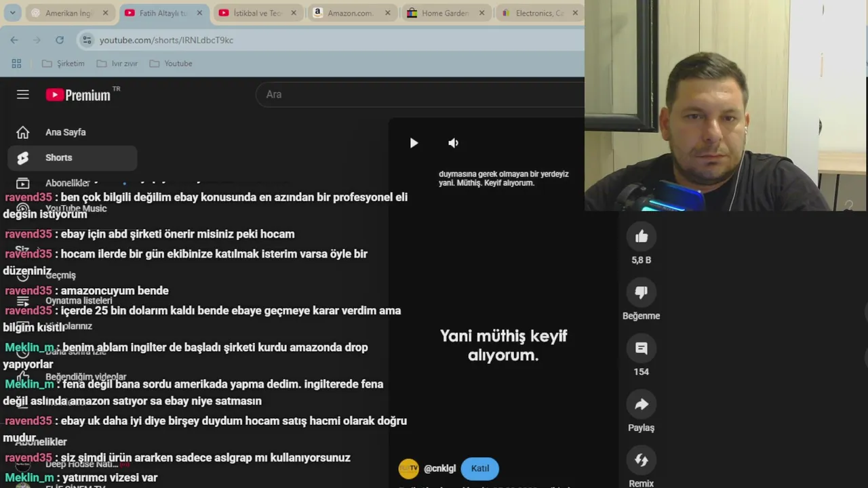Dislike the short via Beğenme icon
The height and width of the screenshot is (488, 868).
coord(642,292)
